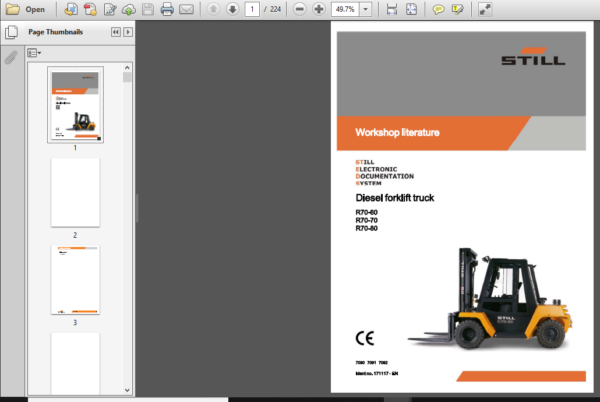Click the 49.7% zoom value field
The height and width of the screenshot is (402, 600).
tap(345, 9)
